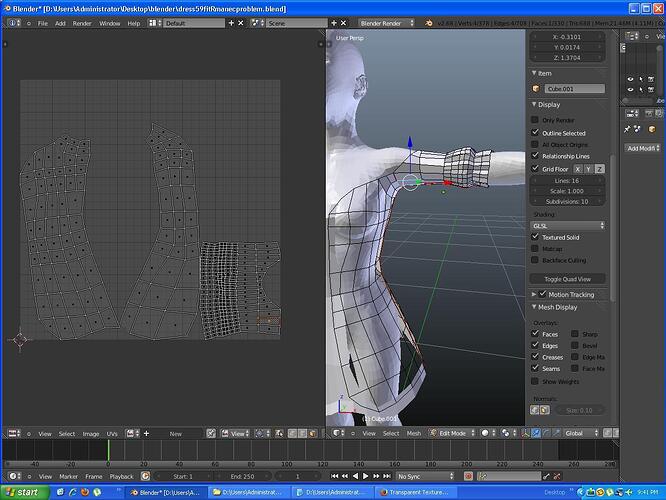The width and height of the screenshot is (666, 500).
Task: Delete the current scene
Action: 344,23
